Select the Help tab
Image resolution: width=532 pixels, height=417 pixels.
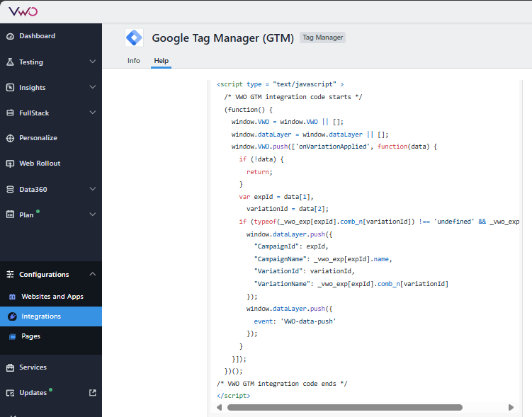162,61
